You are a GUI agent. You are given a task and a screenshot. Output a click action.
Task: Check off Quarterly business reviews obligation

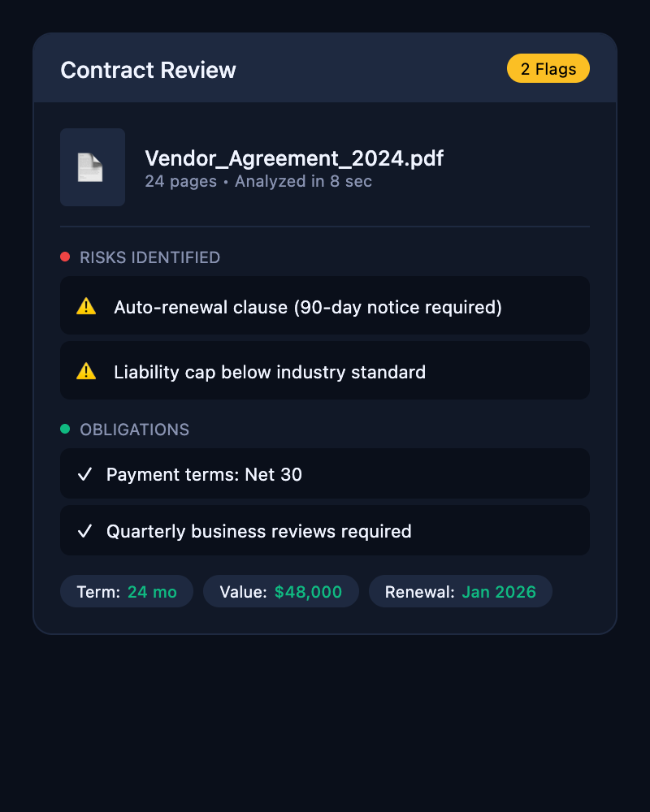tap(325, 530)
